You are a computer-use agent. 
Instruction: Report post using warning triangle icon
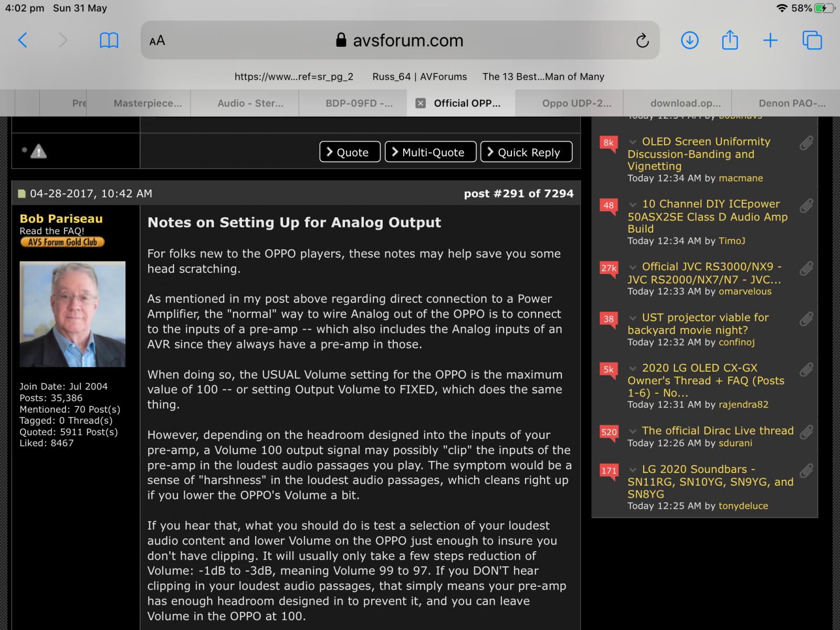coord(38,152)
